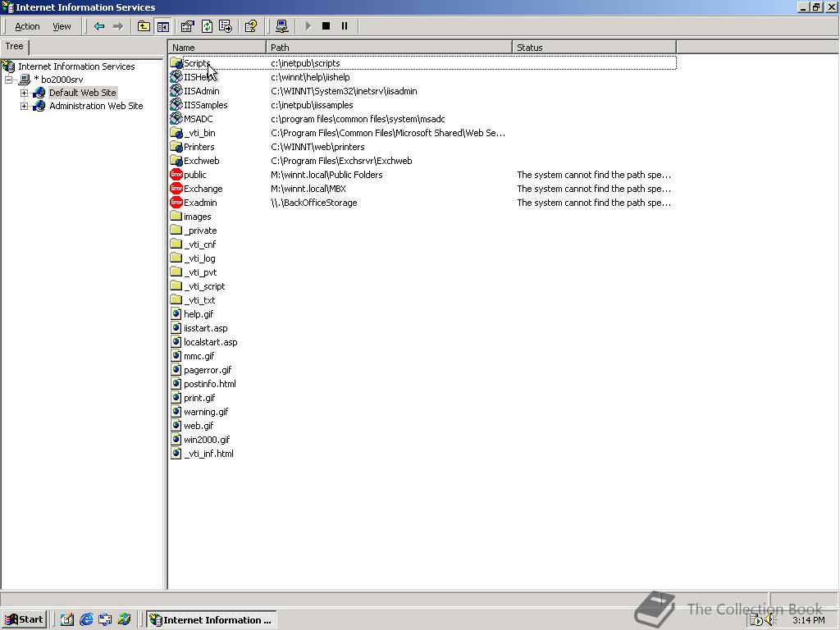Screen dimensions: 840x630
Task: Select Default Web Site in tree
Action: coord(83,93)
